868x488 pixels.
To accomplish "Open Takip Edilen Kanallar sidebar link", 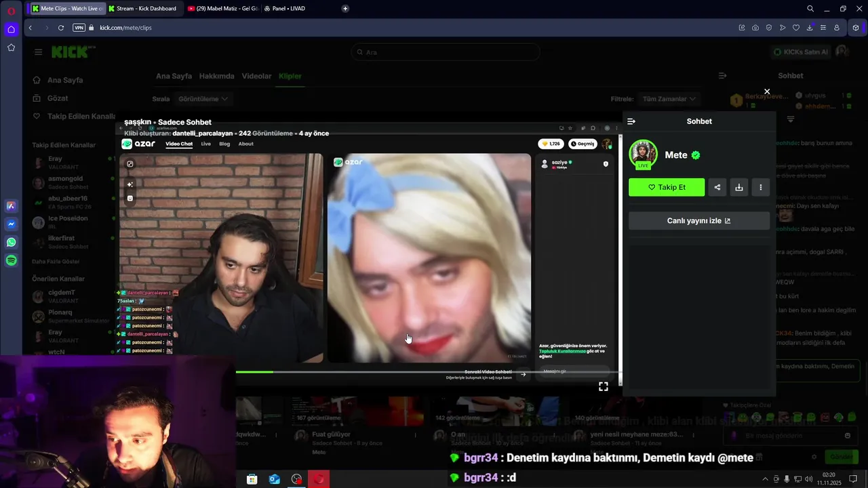I will pos(75,116).
